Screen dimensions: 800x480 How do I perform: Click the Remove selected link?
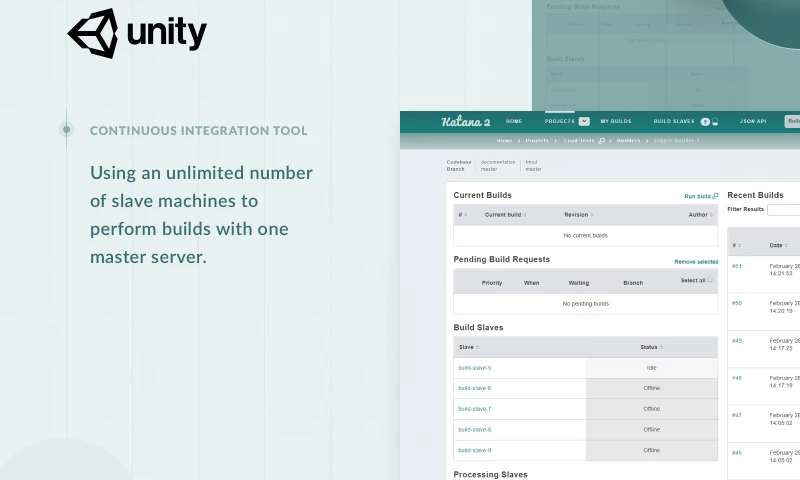(696, 262)
